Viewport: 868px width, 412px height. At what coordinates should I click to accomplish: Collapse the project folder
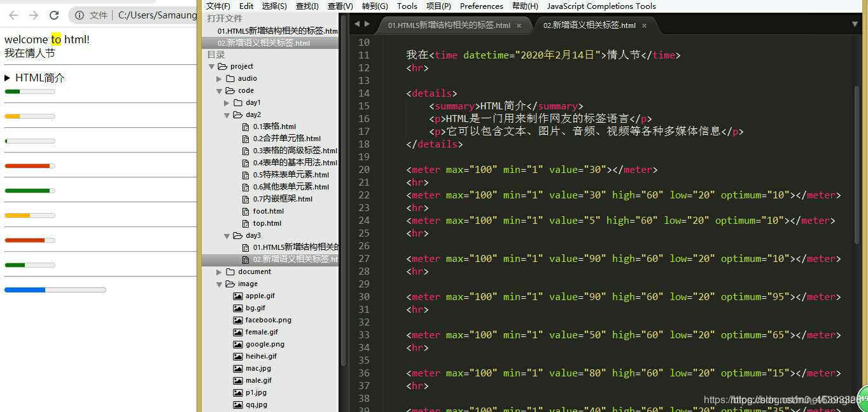pyautogui.click(x=212, y=67)
